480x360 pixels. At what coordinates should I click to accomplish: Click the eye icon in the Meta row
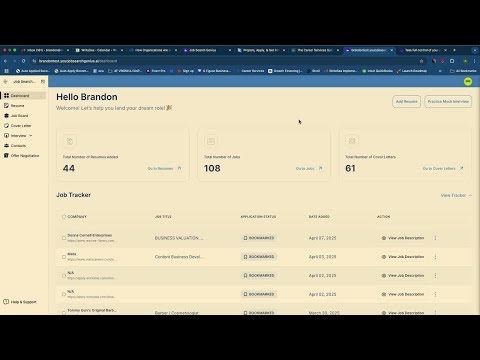click(384, 257)
